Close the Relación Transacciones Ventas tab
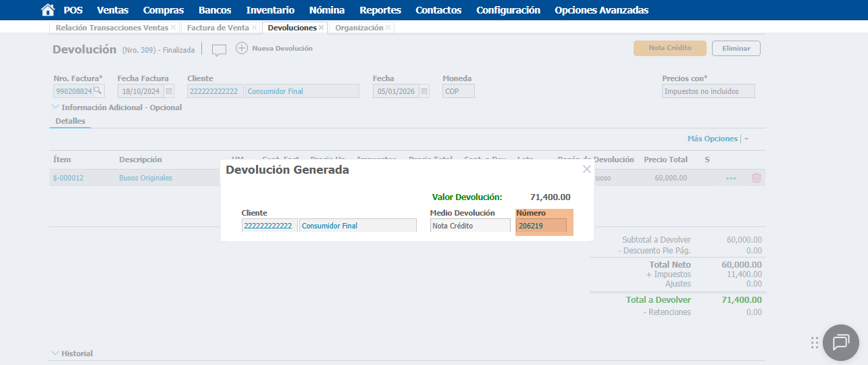 [x=174, y=28]
